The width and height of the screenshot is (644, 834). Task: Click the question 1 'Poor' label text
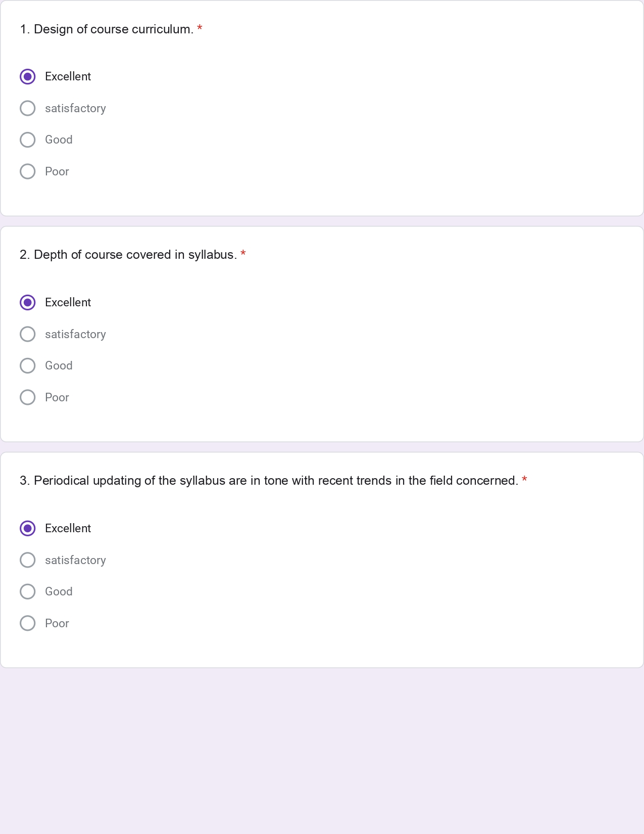[x=57, y=171]
